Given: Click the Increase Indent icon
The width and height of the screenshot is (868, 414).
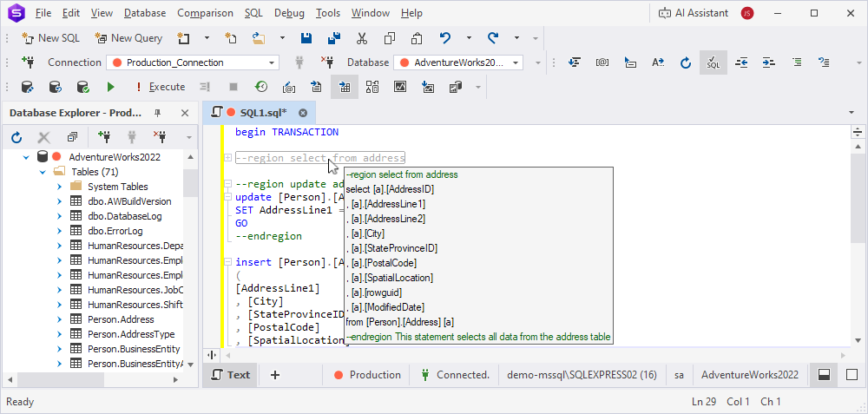Looking at the screenshot, I should (769, 62).
